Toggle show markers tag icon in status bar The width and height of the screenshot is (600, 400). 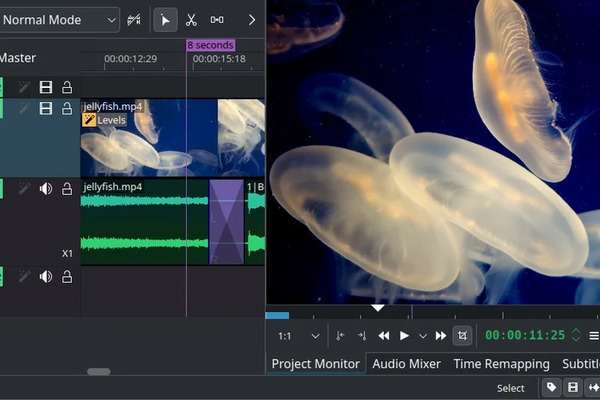(551, 388)
